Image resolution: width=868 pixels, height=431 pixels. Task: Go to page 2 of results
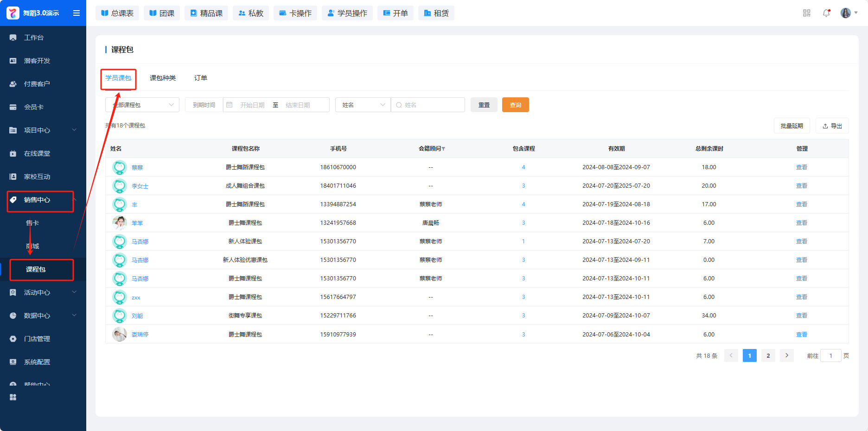tap(768, 355)
